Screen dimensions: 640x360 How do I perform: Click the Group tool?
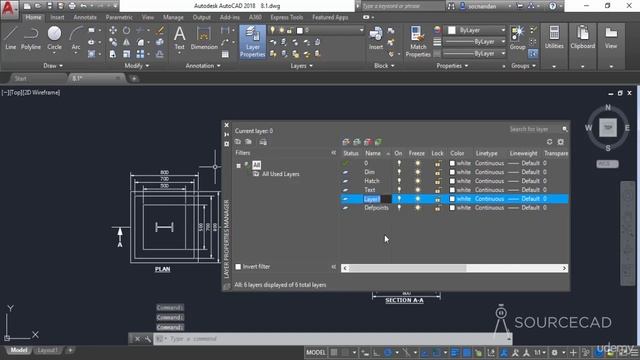517,38
